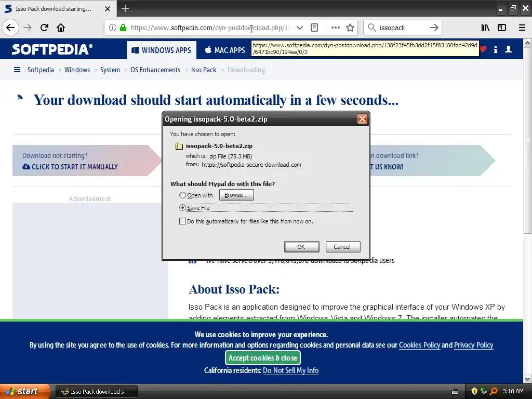The image size is (532, 399).
Task: Open page actions three-dots menu
Action: click(335, 28)
